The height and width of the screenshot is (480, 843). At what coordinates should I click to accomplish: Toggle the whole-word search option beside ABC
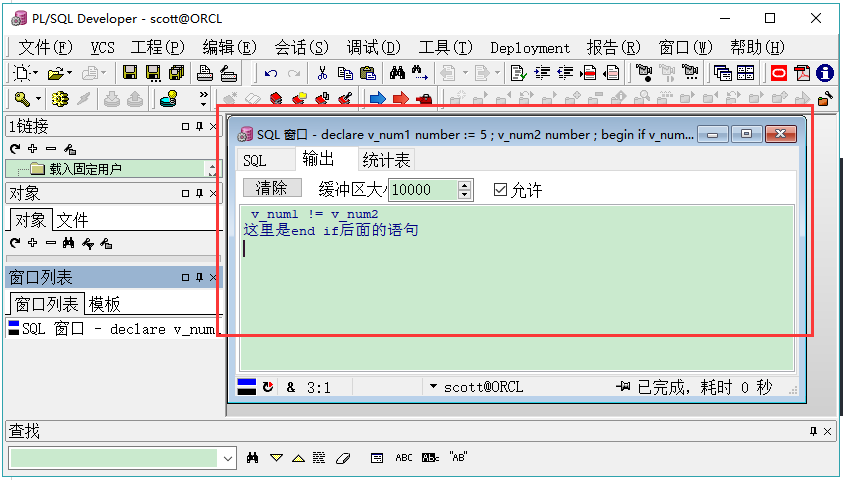click(x=431, y=457)
